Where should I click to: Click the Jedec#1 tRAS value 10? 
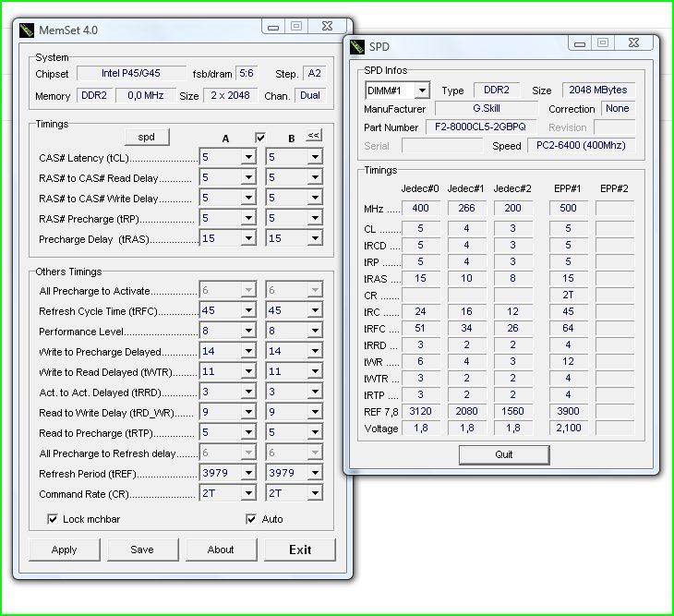pos(466,279)
